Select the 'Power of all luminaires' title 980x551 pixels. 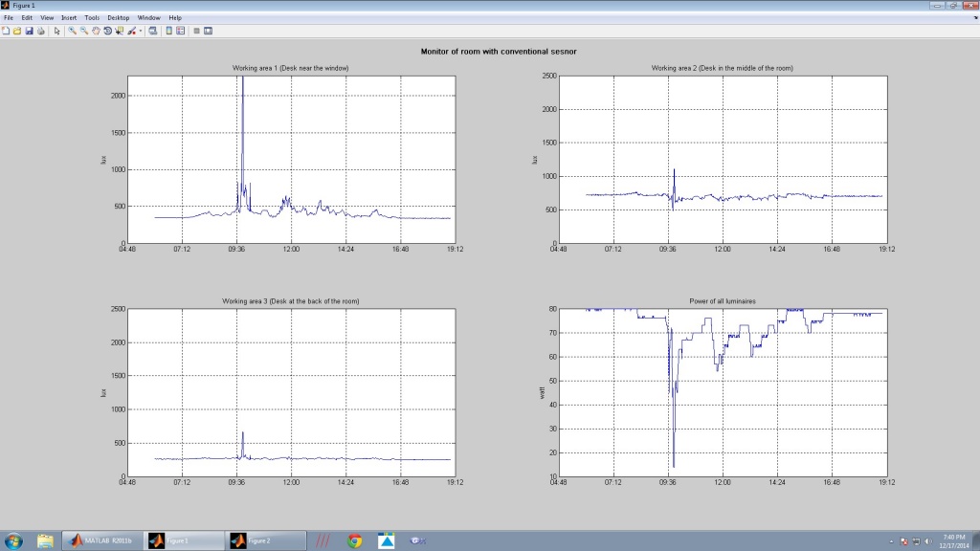[x=723, y=301]
